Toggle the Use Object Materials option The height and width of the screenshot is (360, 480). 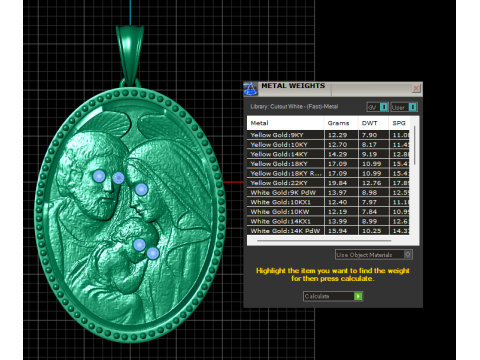[x=408, y=255]
